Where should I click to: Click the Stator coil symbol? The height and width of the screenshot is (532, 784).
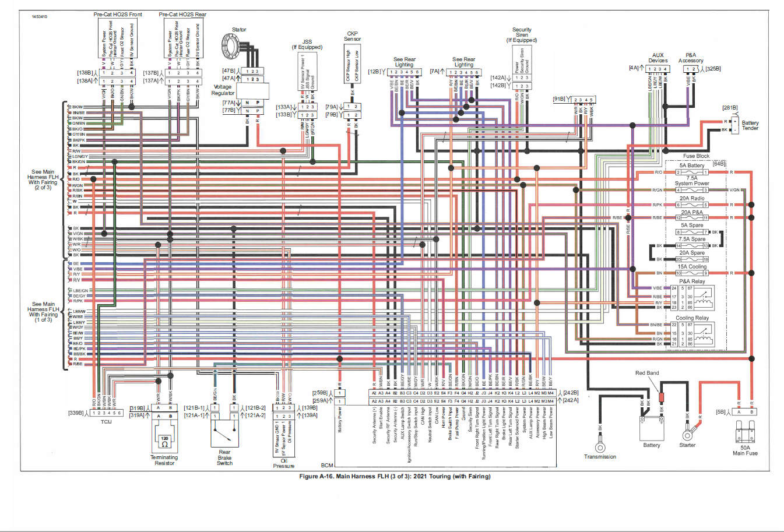[x=231, y=45]
